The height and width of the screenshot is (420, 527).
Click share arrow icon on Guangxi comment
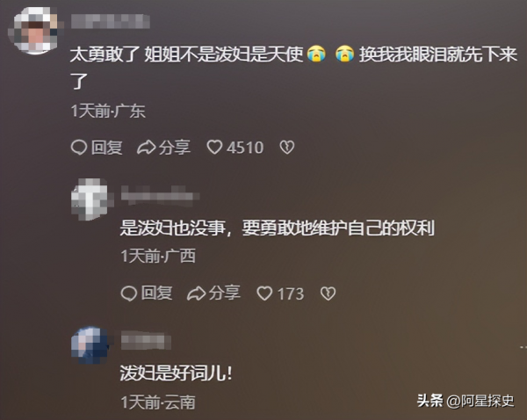(x=196, y=293)
